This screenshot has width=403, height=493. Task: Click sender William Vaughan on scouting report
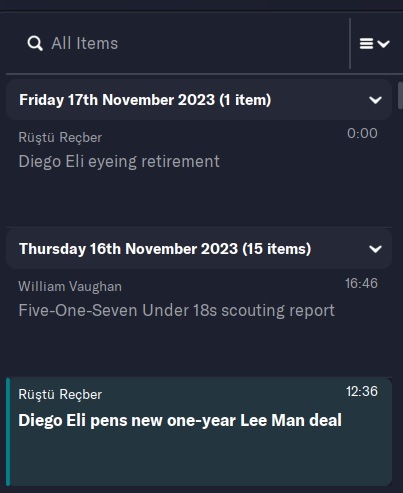point(70,287)
